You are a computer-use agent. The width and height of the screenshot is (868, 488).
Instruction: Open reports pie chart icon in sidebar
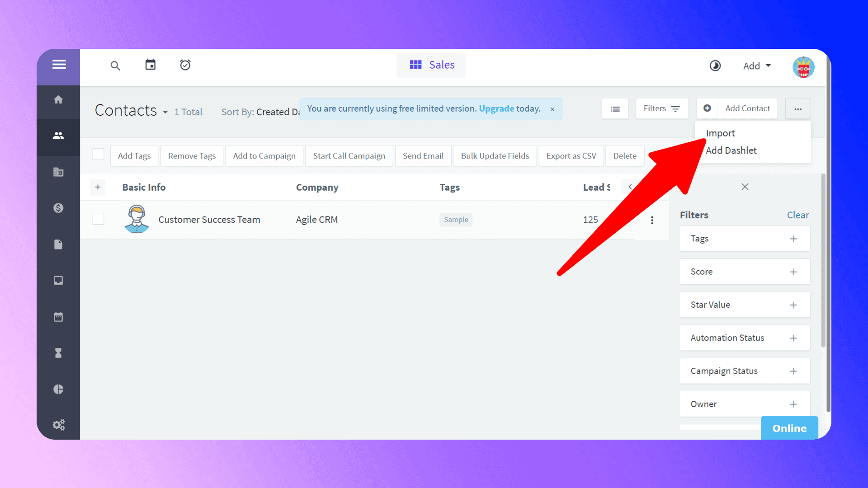tap(58, 389)
